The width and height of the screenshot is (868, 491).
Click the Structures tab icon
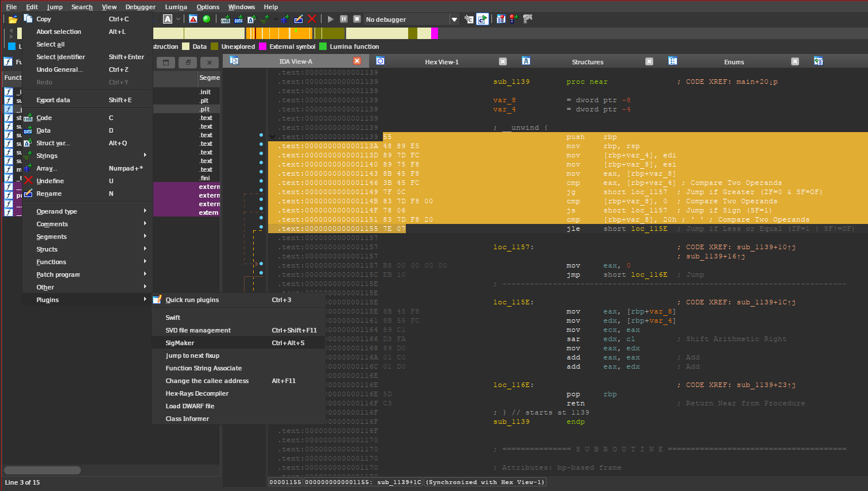click(x=526, y=61)
